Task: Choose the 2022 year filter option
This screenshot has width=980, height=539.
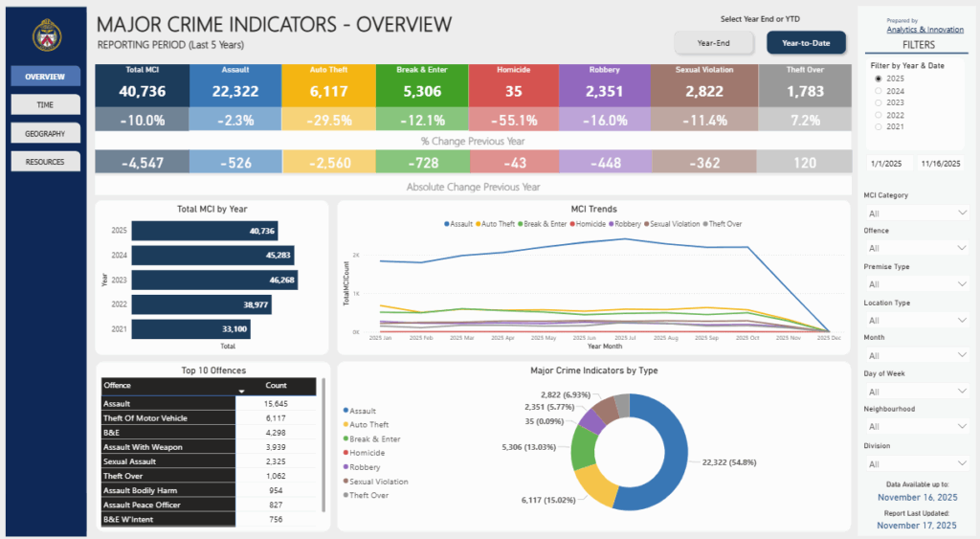Action: (879, 114)
